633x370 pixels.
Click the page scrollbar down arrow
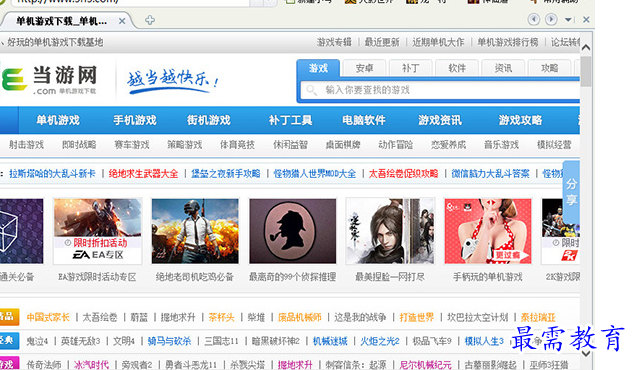pos(586,353)
